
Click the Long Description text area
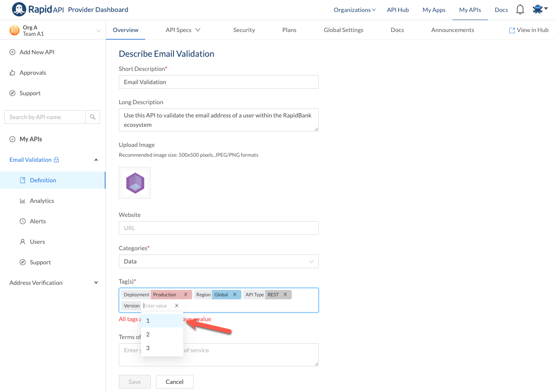(x=219, y=120)
